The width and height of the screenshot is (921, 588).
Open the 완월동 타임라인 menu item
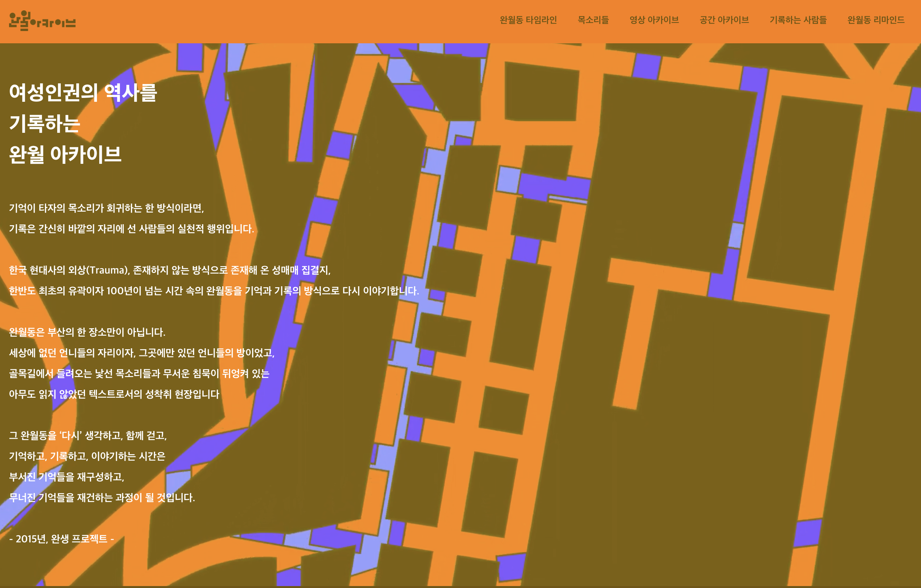pyautogui.click(x=528, y=20)
